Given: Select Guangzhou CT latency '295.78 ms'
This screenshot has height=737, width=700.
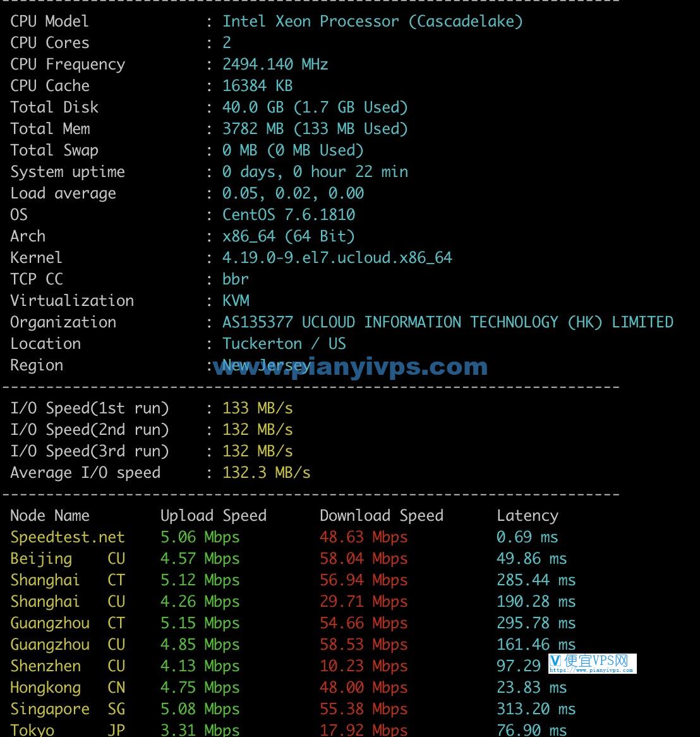Looking at the screenshot, I should click(x=536, y=623).
